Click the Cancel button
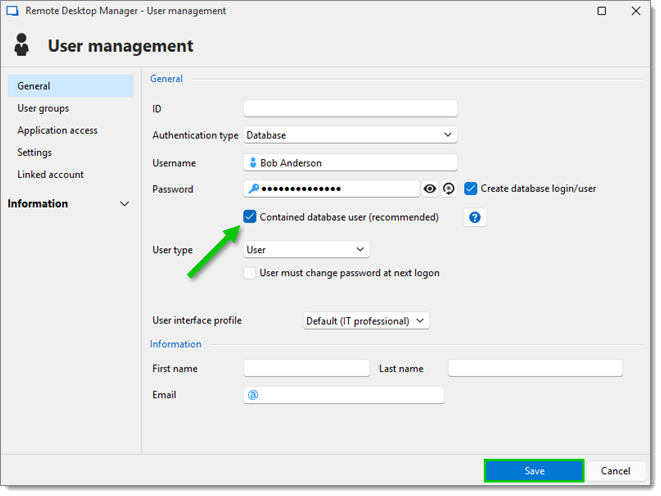661x496 pixels. pyautogui.click(x=615, y=471)
